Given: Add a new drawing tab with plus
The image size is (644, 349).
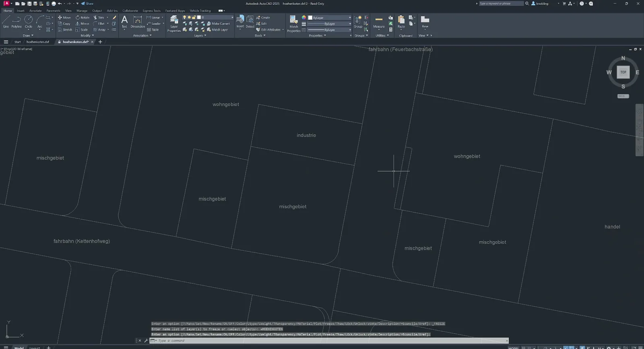Looking at the screenshot, I should pos(100,42).
